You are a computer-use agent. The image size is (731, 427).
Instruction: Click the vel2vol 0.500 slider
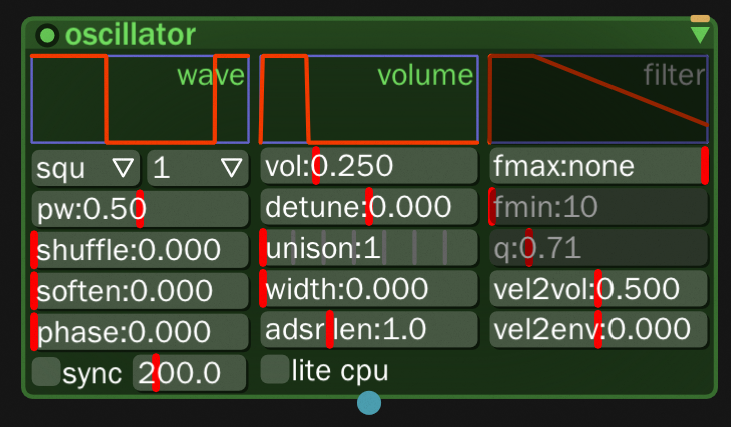[598, 289]
